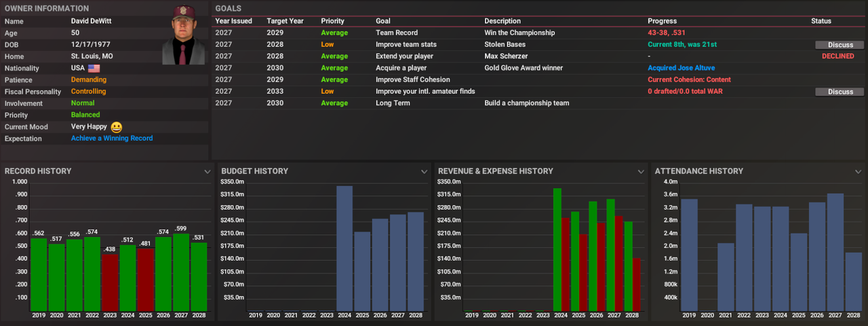Click the 'Demanding' patience value
Image resolution: width=868 pixels, height=326 pixels.
click(x=89, y=80)
